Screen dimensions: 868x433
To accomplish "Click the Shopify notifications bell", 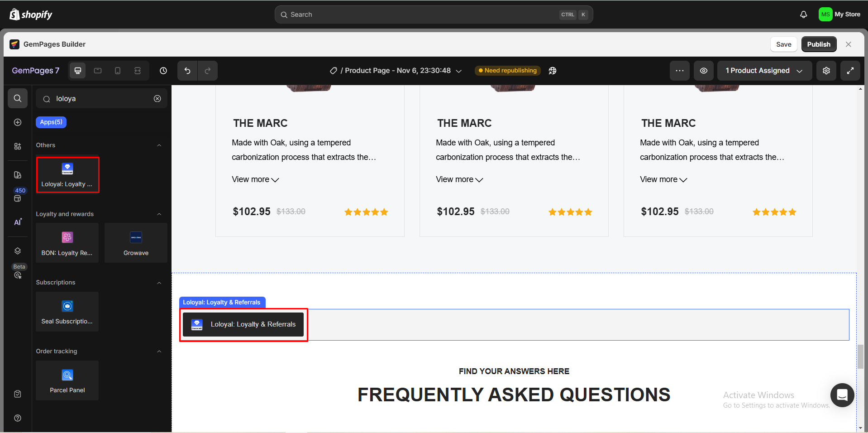I will [x=803, y=14].
